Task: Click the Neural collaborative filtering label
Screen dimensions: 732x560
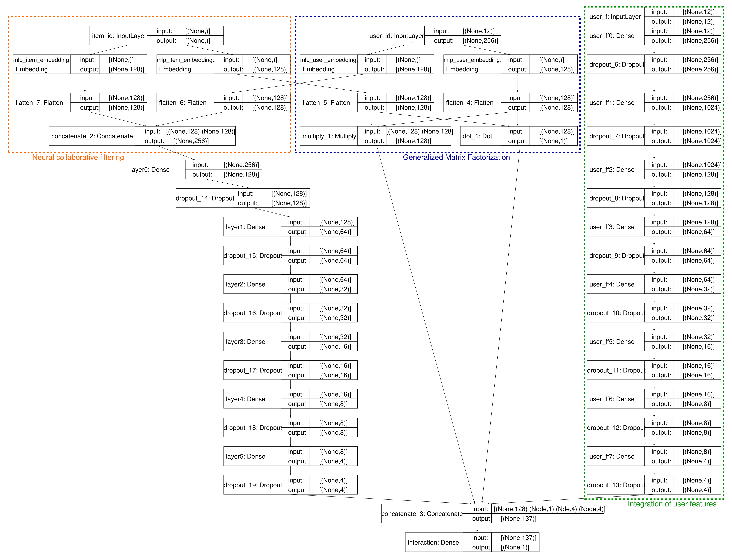Action: click(78, 157)
